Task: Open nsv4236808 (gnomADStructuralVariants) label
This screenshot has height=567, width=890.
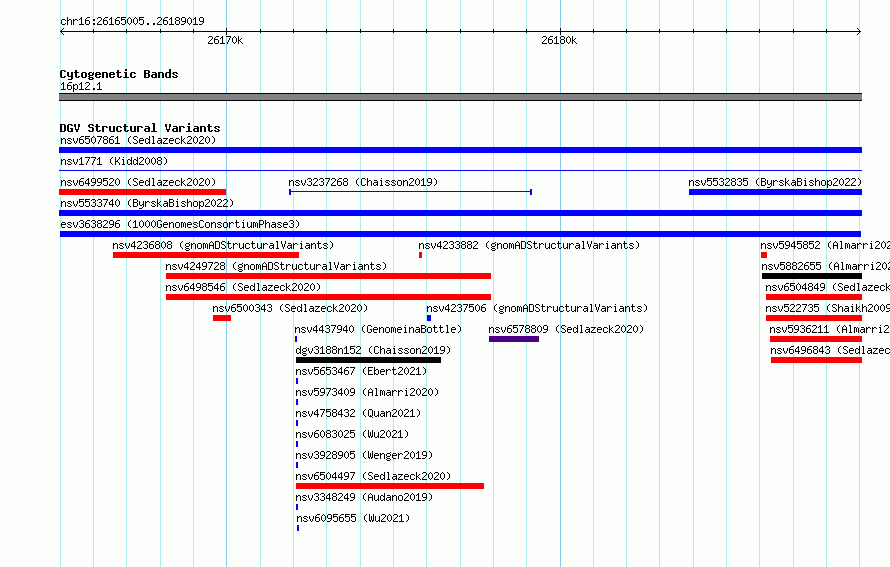Action: (223, 245)
